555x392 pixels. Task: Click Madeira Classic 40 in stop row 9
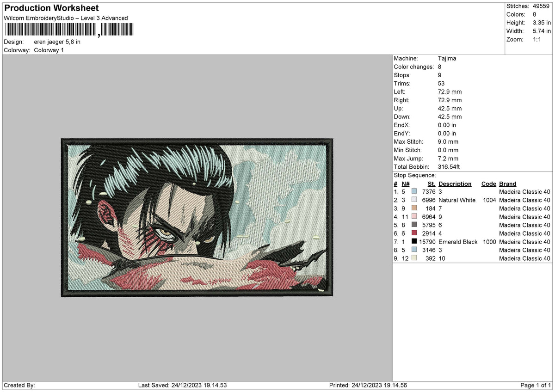pyautogui.click(x=525, y=258)
